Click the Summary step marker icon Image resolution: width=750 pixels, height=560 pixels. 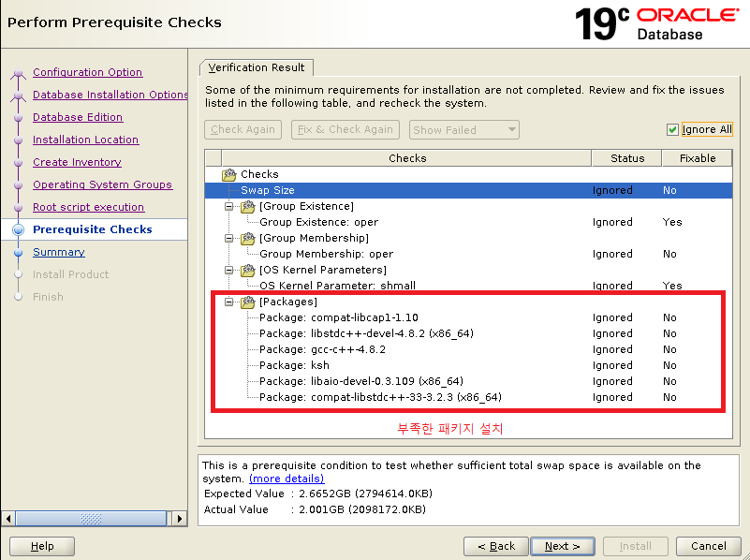(x=18, y=253)
